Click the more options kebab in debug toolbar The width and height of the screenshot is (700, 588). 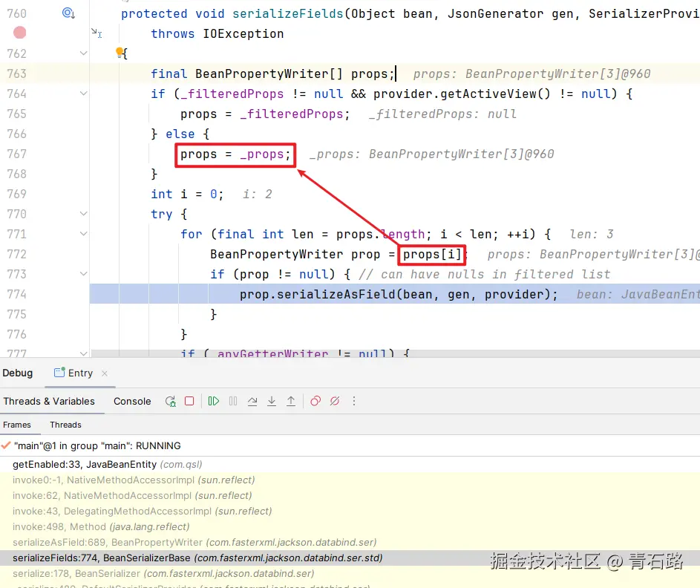(x=354, y=401)
